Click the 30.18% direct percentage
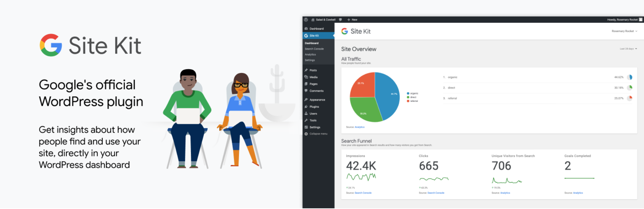Screen dimensions: 644x209 [619, 88]
